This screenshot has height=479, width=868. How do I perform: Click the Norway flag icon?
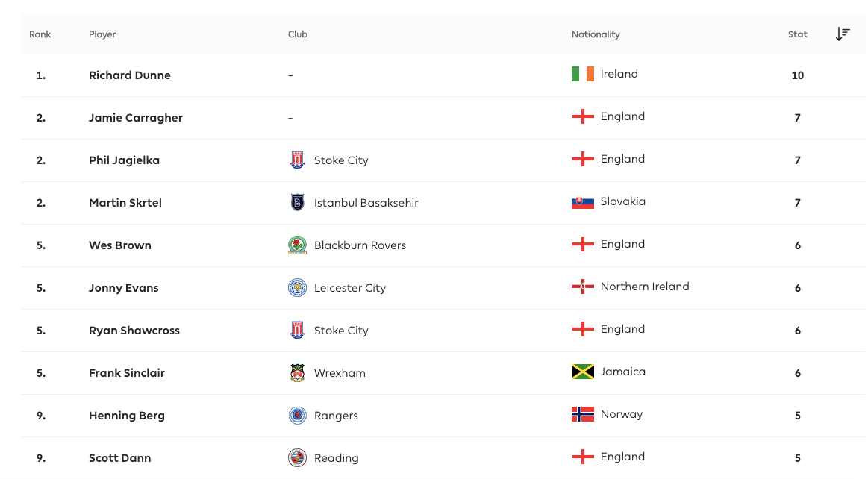coord(582,414)
